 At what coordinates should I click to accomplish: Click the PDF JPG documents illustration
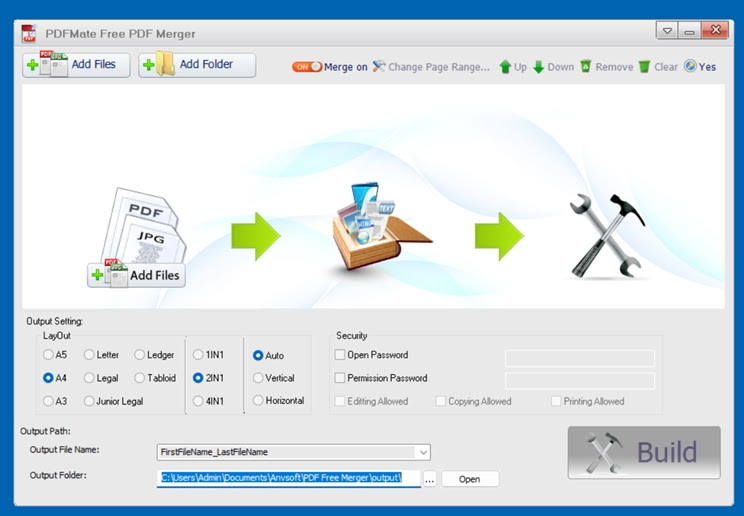click(144, 225)
